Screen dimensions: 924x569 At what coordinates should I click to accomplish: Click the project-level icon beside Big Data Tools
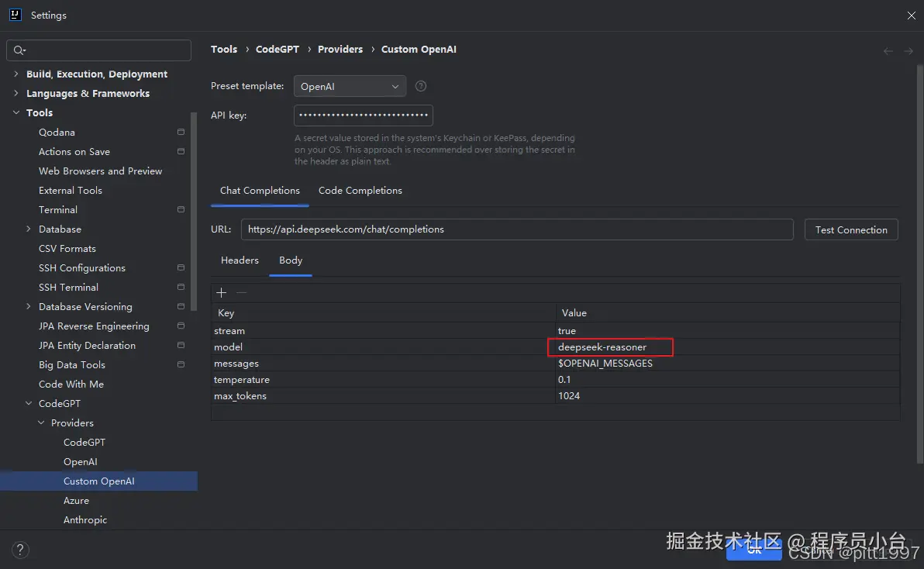181,364
